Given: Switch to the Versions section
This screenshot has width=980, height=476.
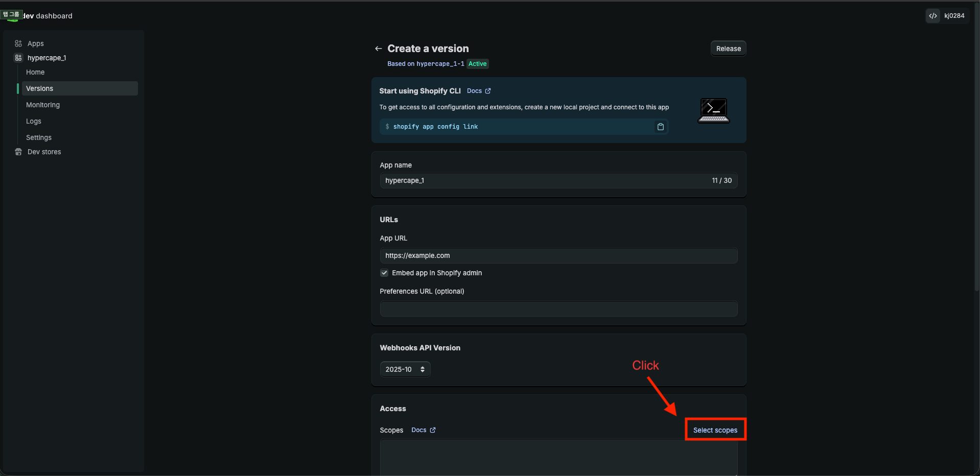Looking at the screenshot, I should coord(39,88).
